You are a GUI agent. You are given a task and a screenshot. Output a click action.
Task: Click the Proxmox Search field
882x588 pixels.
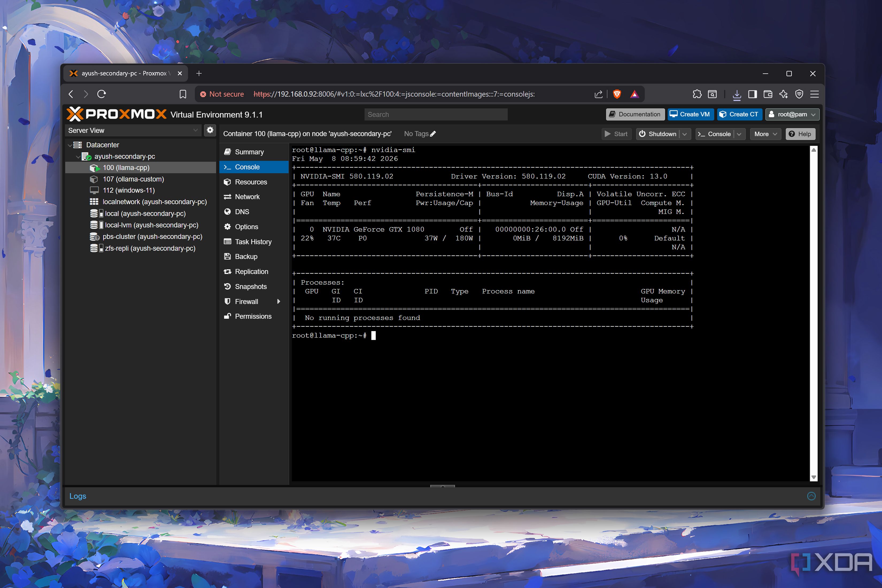[436, 114]
